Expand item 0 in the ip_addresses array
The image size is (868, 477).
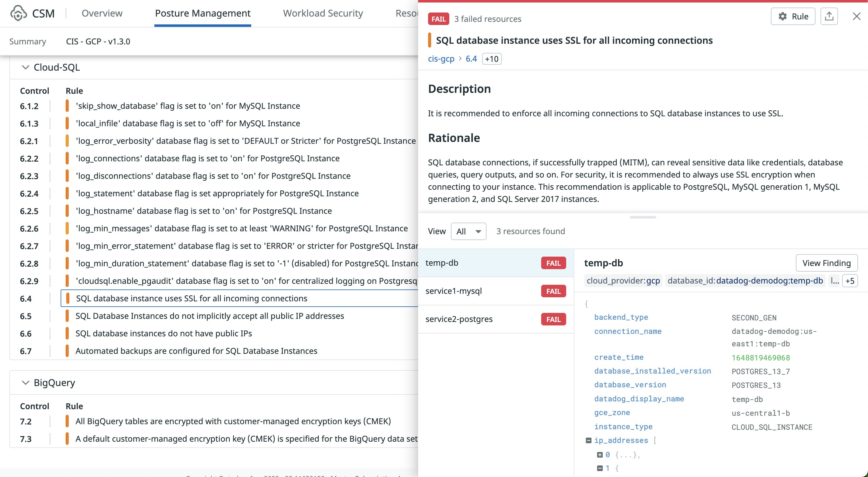pos(600,454)
